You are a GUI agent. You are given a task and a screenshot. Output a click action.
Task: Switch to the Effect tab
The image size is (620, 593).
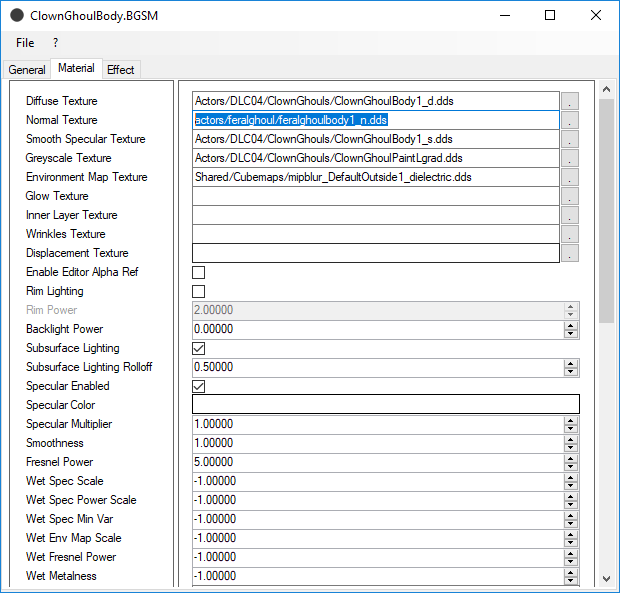[x=121, y=70]
